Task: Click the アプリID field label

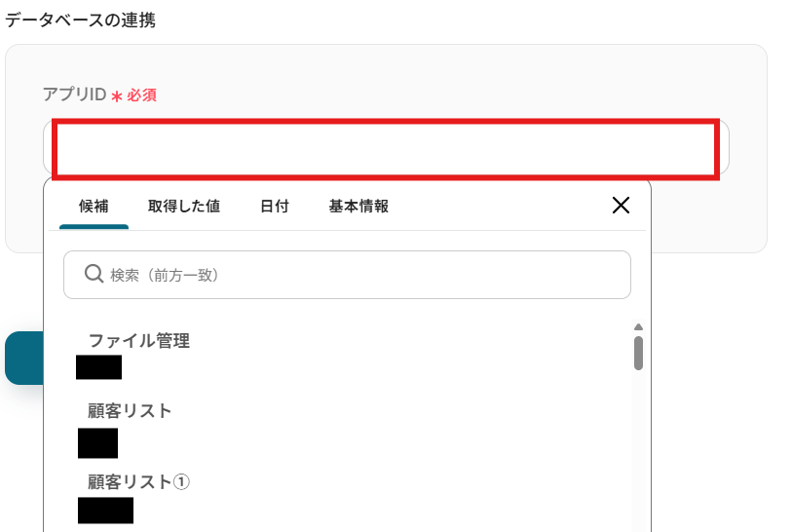Action: [x=74, y=95]
